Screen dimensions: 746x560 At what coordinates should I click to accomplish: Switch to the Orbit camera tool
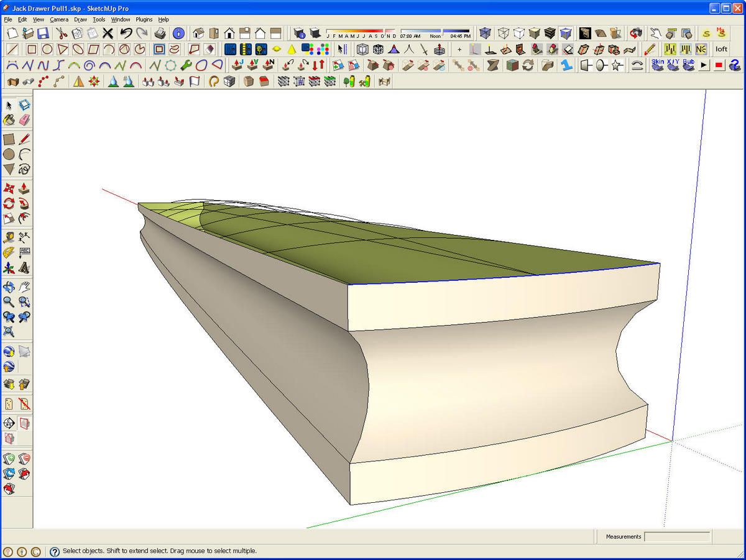9,287
